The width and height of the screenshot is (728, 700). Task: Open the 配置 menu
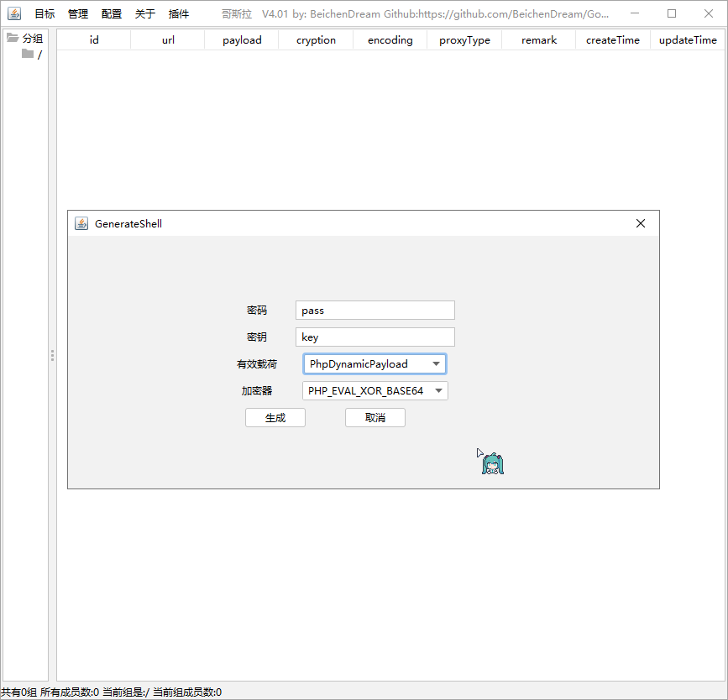(x=111, y=13)
